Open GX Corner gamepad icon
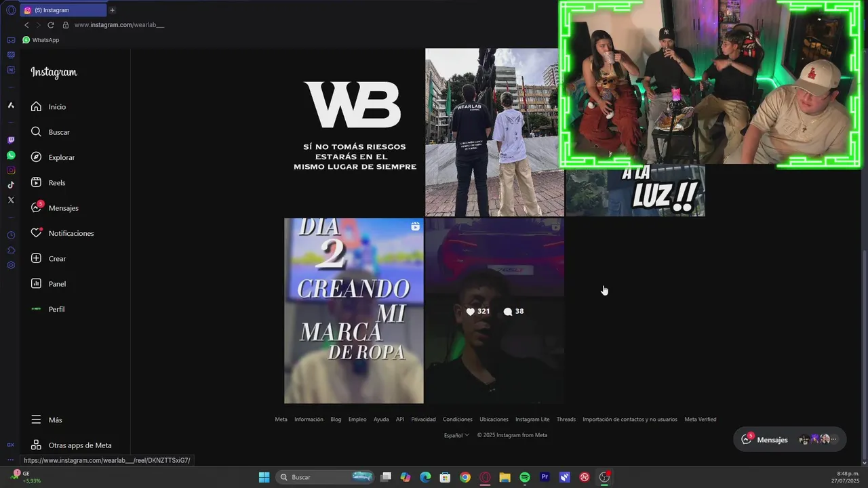 [x=11, y=40]
